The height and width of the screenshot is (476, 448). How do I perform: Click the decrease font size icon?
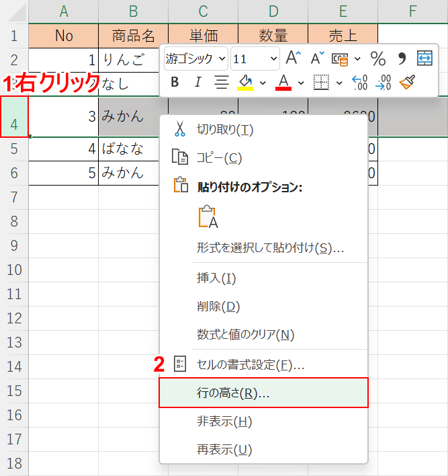click(x=318, y=58)
